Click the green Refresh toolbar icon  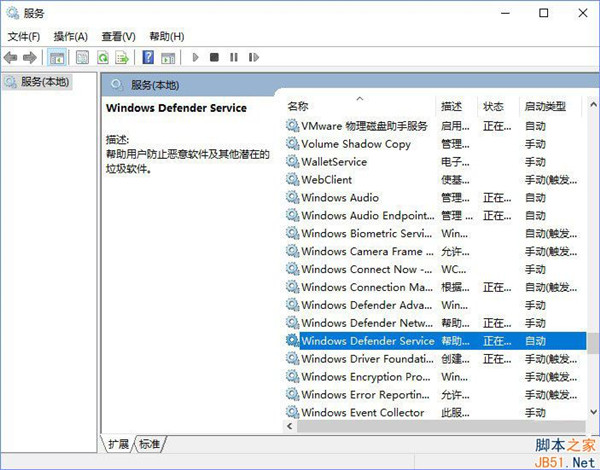pyautogui.click(x=103, y=58)
